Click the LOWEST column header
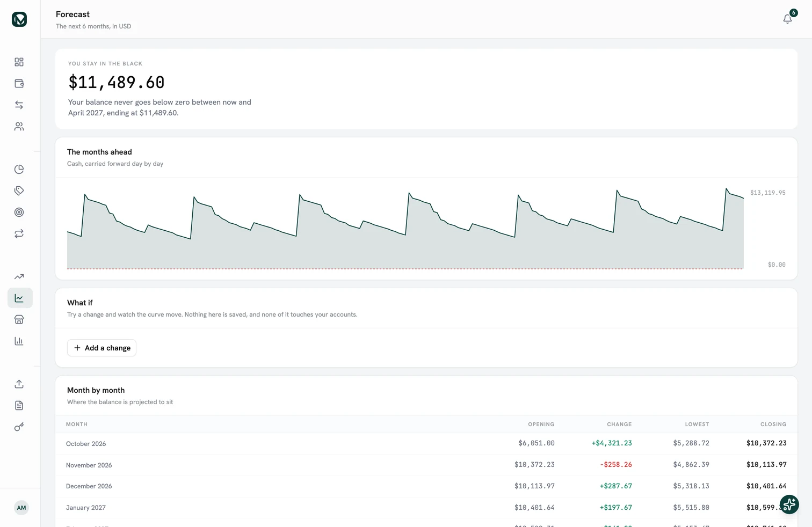 tap(697, 424)
